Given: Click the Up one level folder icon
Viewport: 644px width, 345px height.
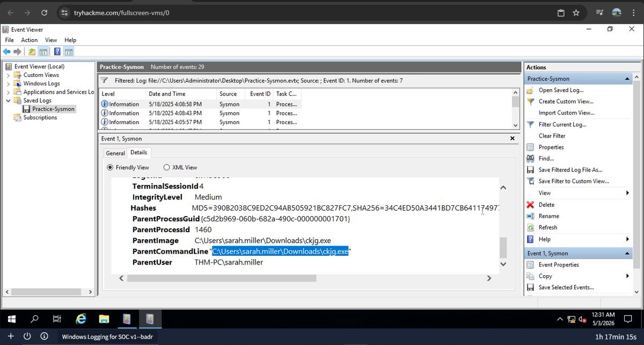Looking at the screenshot, I should coord(32,52).
